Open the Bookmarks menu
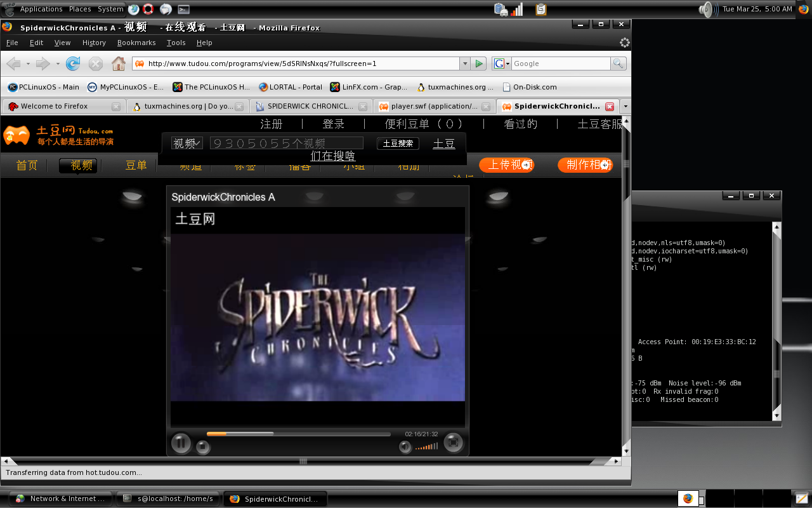The width and height of the screenshot is (812, 508). tap(136, 43)
